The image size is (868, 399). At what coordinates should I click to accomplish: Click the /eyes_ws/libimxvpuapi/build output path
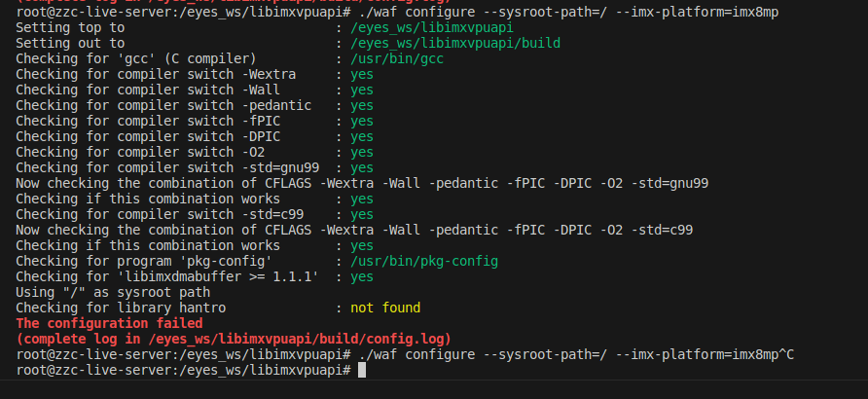440,43
